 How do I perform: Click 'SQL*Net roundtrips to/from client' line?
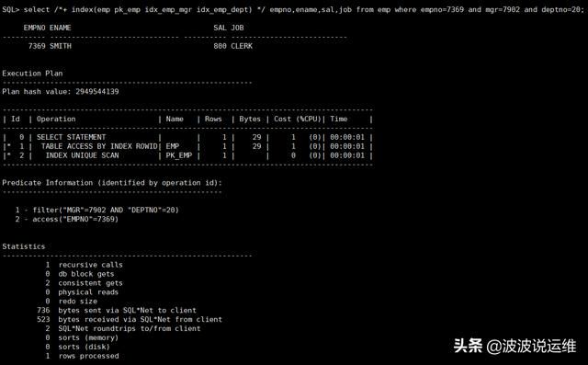click(x=123, y=328)
